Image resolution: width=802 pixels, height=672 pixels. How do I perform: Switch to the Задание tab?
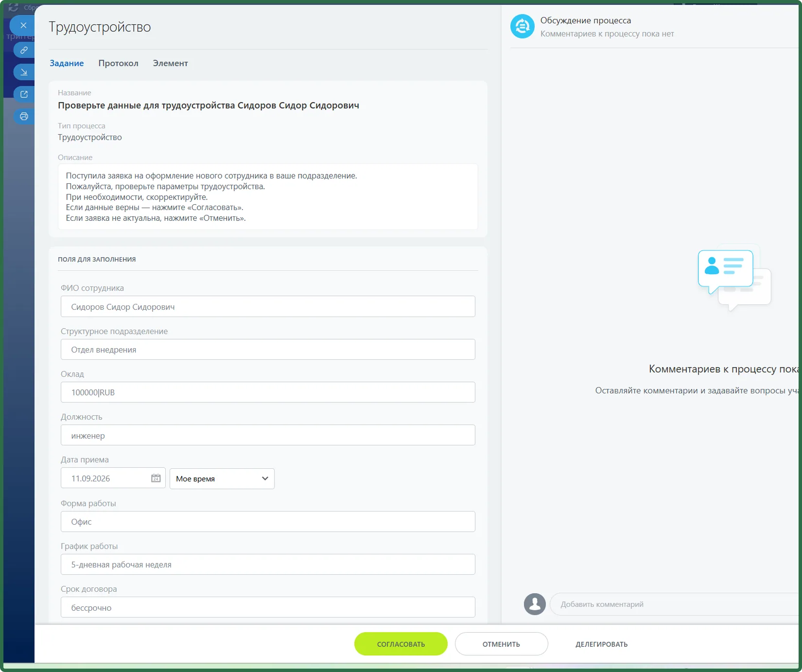(67, 63)
